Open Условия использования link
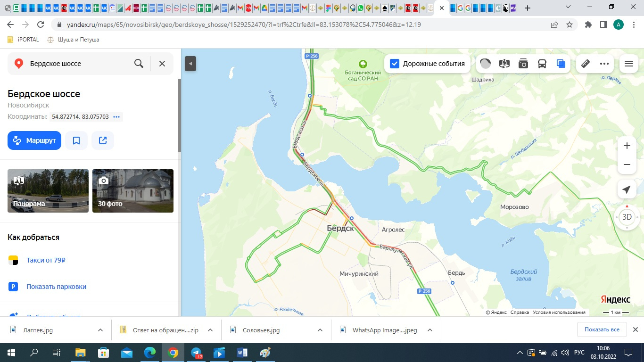Image resolution: width=644 pixels, height=362 pixels. (559, 313)
